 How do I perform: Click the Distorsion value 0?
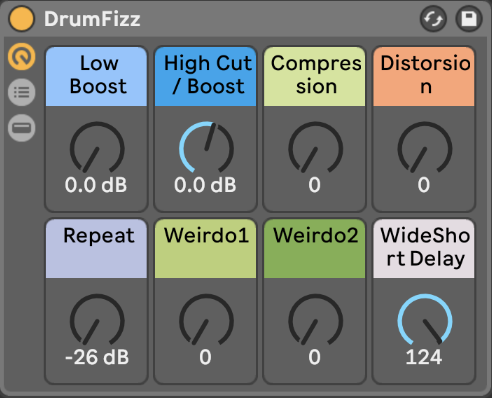click(x=424, y=185)
